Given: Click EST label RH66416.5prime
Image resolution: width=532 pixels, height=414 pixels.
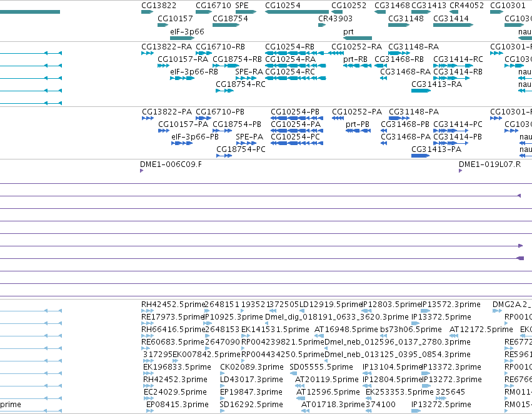Looking at the screenshot, I should 173,330.
